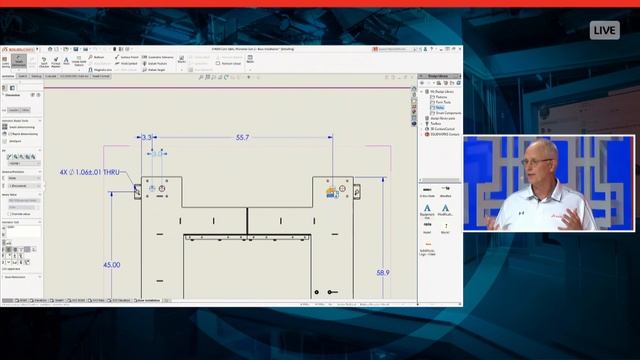Click the Save icon in title toolbar
Viewport: 640px width, 360px height.
76,49
